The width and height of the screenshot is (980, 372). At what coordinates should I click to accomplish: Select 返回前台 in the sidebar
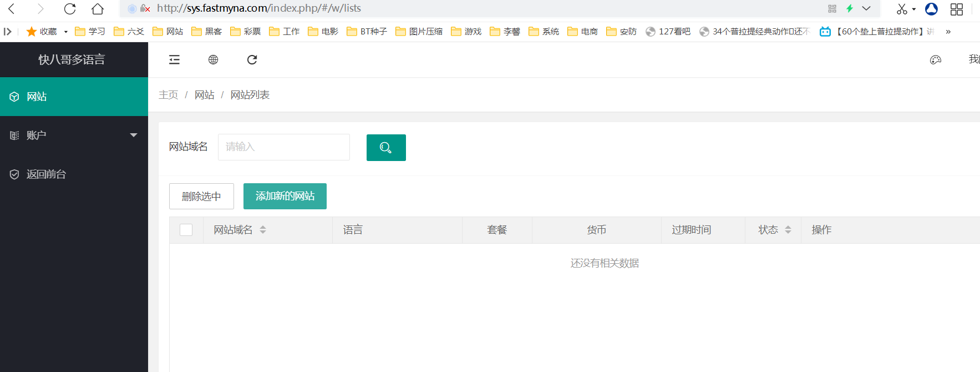tap(46, 174)
